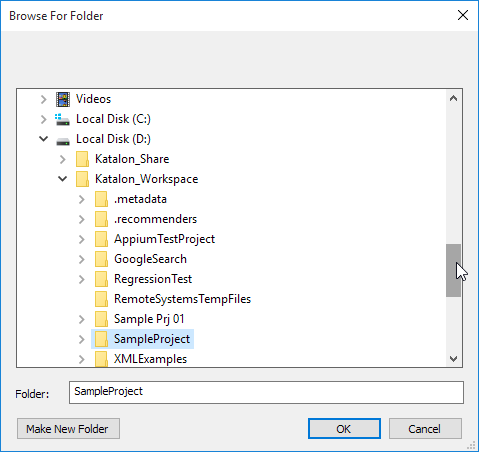Collapse the Local Disk (D:) node
This screenshot has width=479, height=452.
(43, 139)
